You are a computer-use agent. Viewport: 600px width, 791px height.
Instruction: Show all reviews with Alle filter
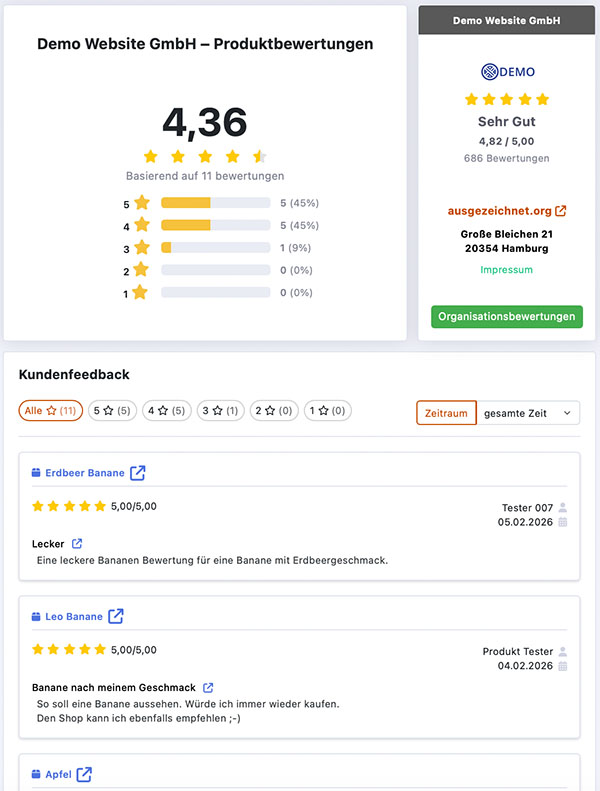[x=51, y=411]
